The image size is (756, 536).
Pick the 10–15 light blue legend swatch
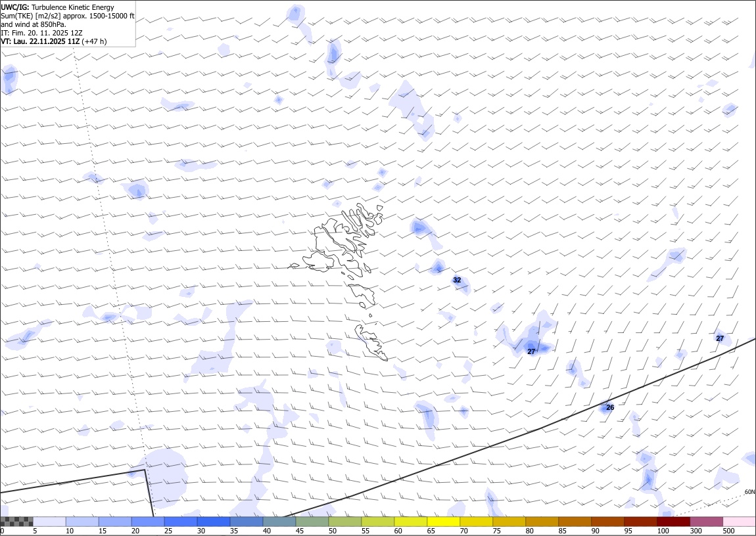pos(82,522)
